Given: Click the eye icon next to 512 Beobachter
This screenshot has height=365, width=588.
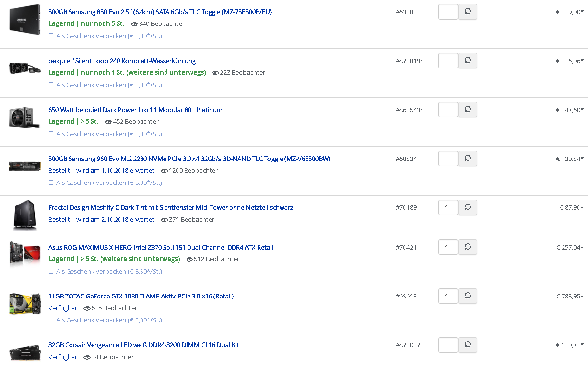Looking at the screenshot, I should point(189,259).
